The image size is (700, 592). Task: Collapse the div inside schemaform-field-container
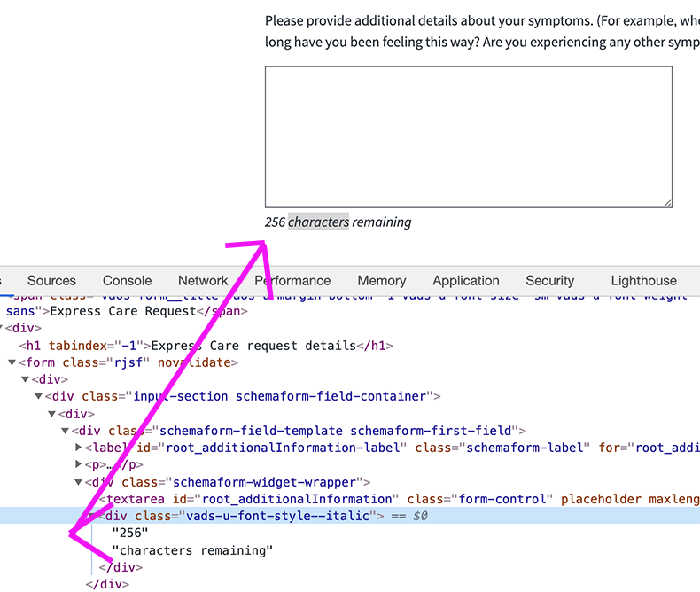tap(51, 414)
